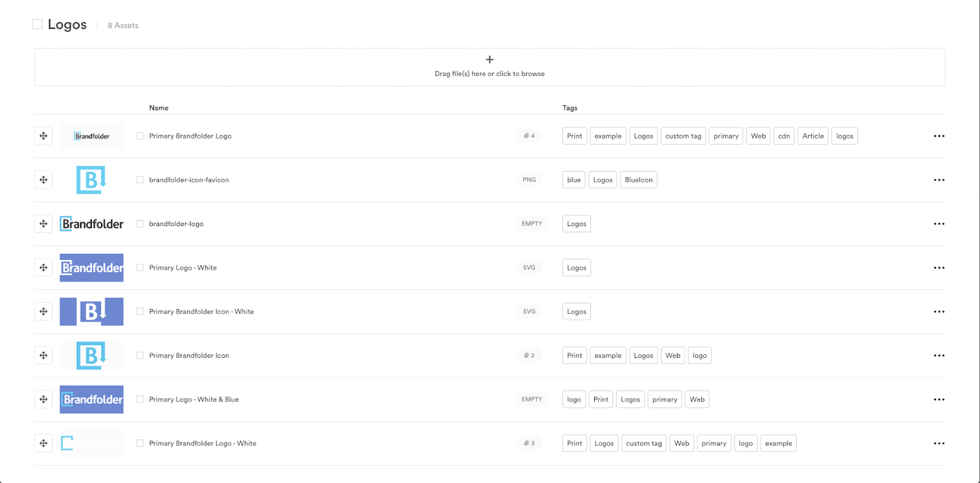Click 'logo' tag on Primary Brandfolder Icon row
980x483 pixels.
click(x=699, y=356)
